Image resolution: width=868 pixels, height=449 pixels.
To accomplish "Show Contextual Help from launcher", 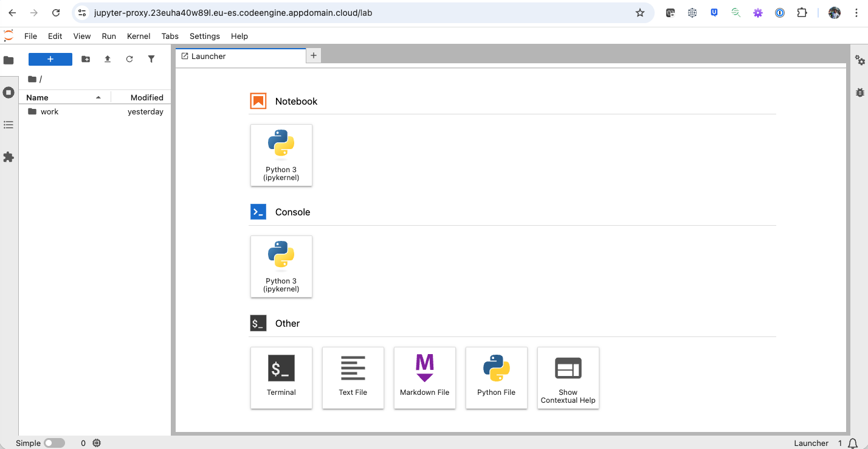I will tap(568, 378).
